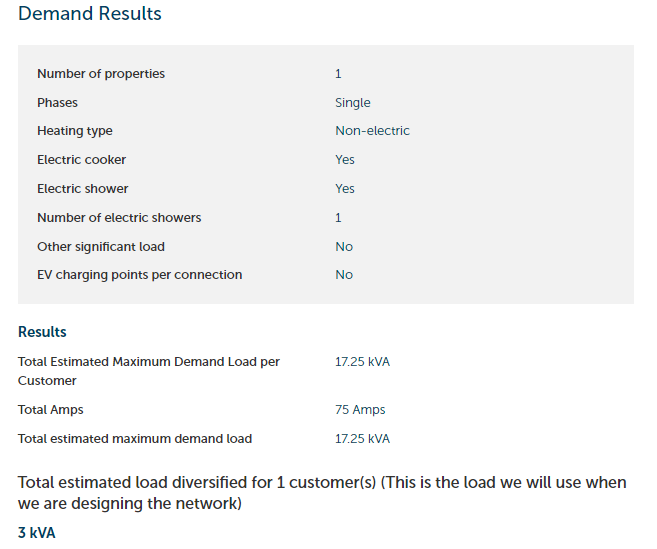This screenshot has width=657, height=549.
Task: Click the Electric cooker label
Action: pos(82,160)
